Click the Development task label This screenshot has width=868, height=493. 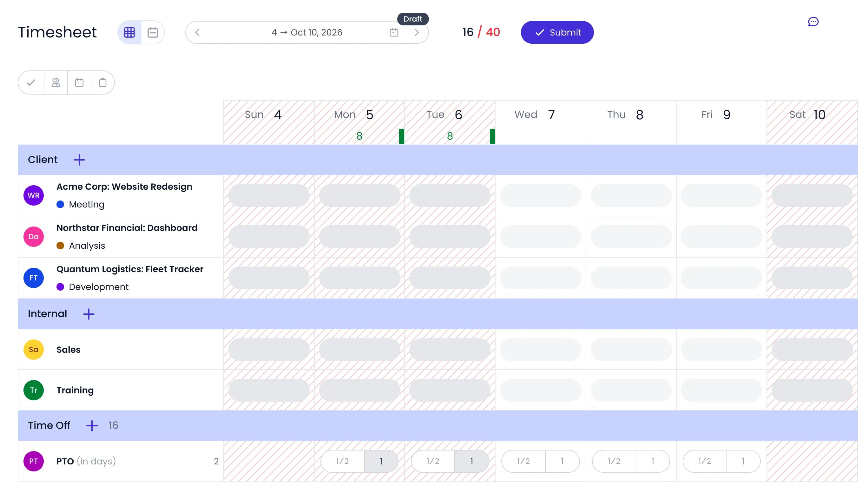(x=99, y=287)
